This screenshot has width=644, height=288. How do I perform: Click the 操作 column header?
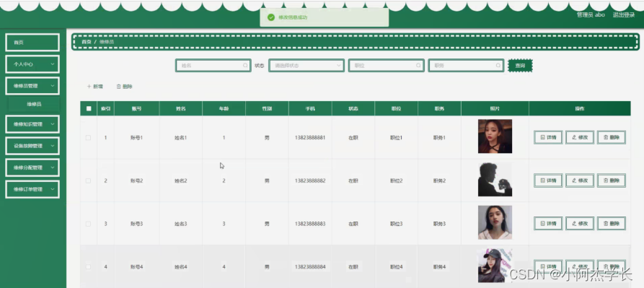tap(580, 109)
